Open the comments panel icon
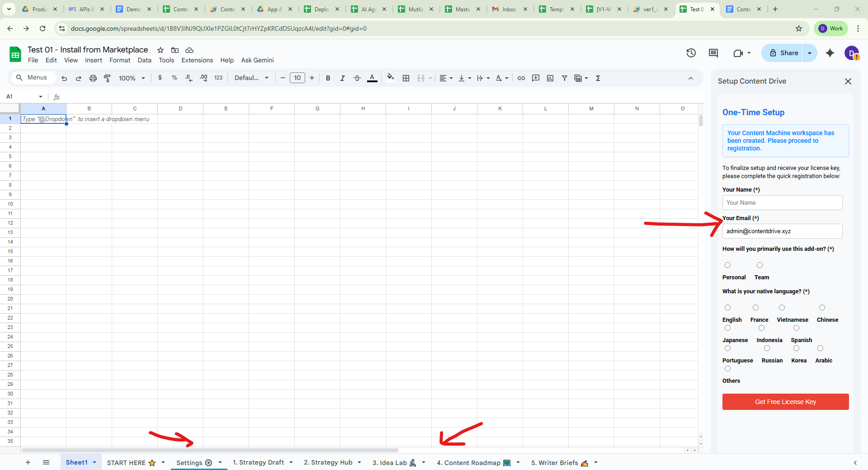This screenshot has height=470, width=868. click(x=713, y=53)
